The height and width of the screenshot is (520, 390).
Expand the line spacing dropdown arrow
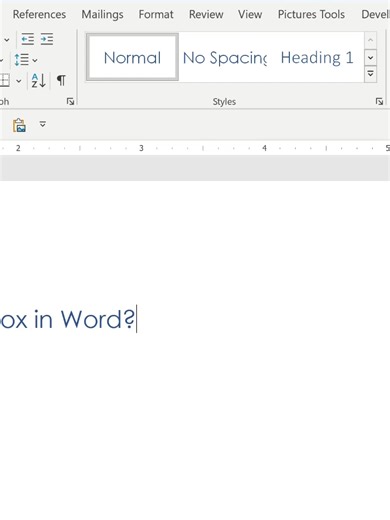(35, 61)
